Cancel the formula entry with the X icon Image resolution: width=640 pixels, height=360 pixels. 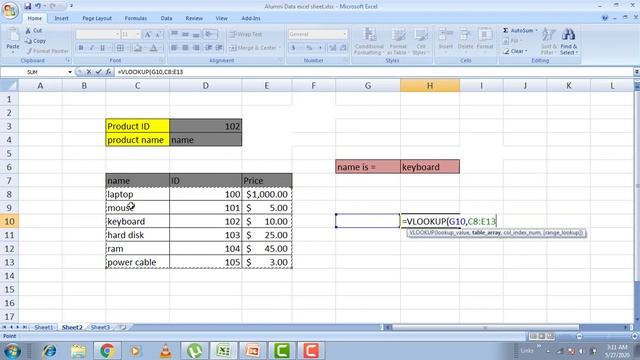pyautogui.click(x=89, y=72)
